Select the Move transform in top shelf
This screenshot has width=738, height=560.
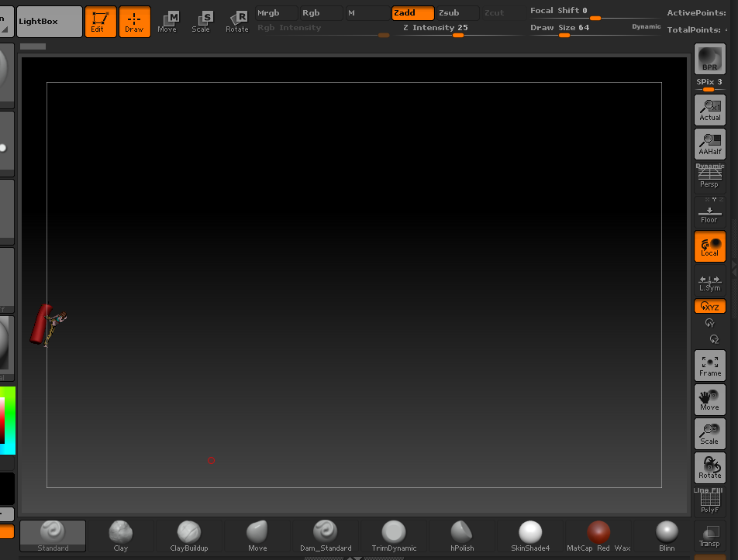tap(167, 22)
